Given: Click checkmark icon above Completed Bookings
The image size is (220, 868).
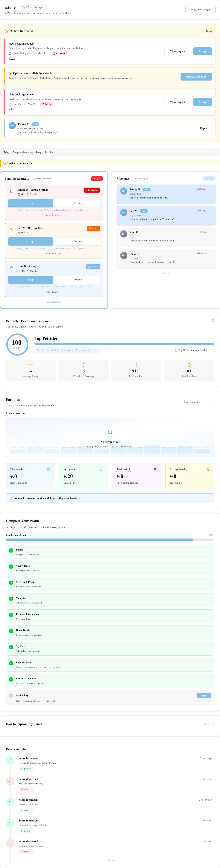Looking at the screenshot, I should click(83, 365).
